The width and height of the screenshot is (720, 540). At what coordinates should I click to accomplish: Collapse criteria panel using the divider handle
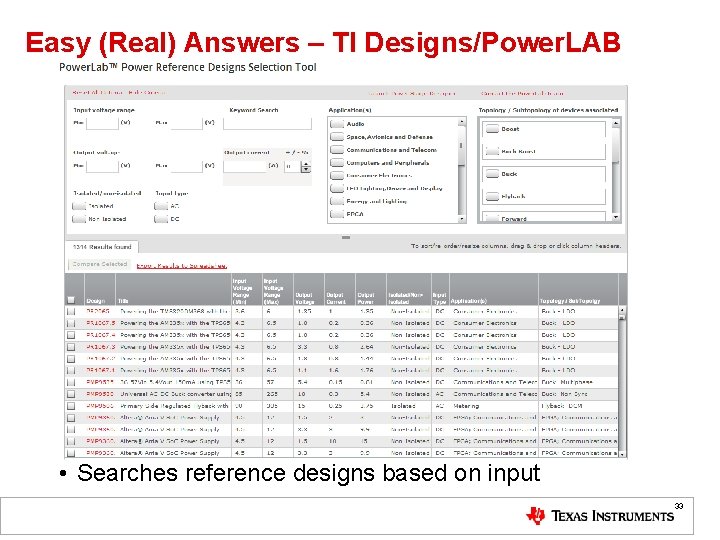click(346, 237)
